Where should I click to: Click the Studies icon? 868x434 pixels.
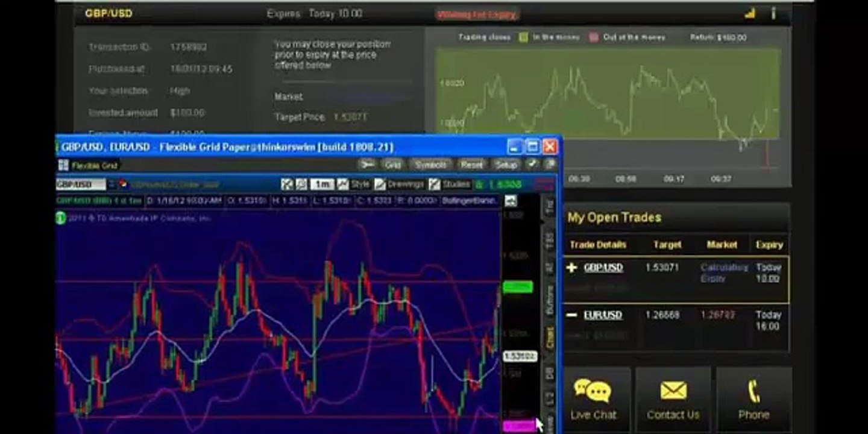pyautogui.click(x=434, y=184)
